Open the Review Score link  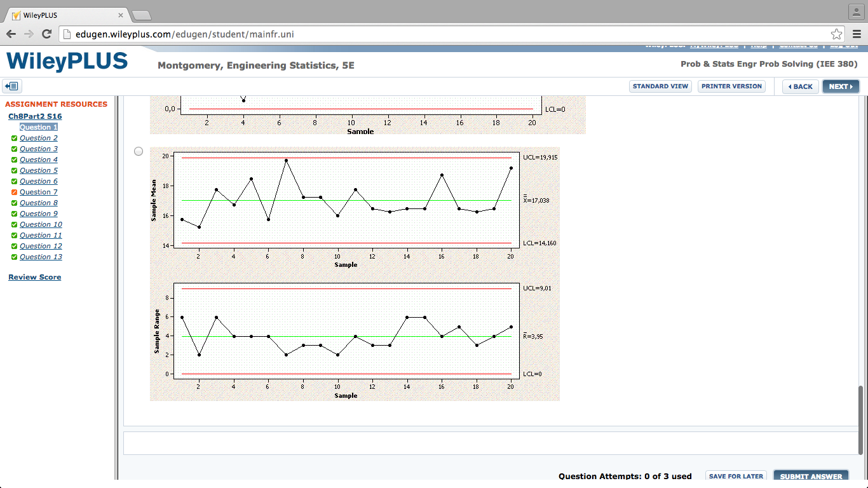click(x=35, y=277)
